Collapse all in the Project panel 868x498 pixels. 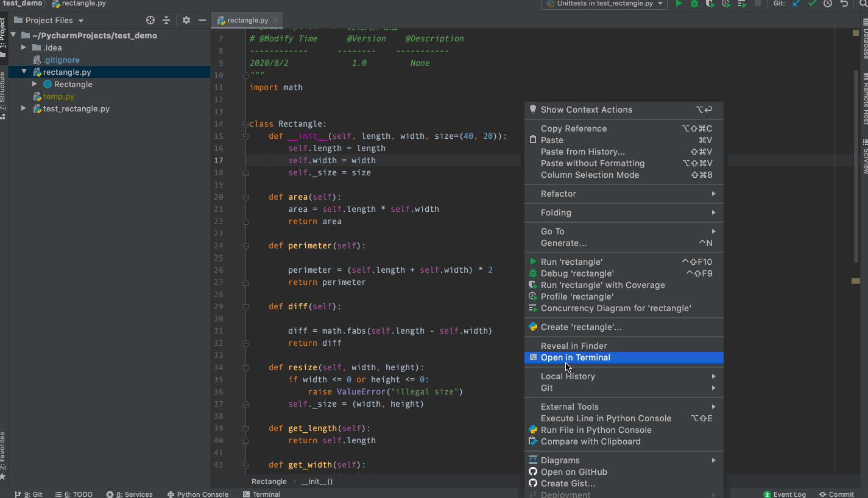tap(166, 20)
